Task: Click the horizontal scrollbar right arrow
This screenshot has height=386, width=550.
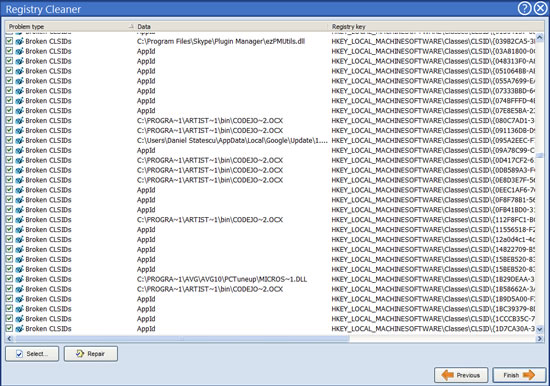Action: pyautogui.click(x=539, y=339)
